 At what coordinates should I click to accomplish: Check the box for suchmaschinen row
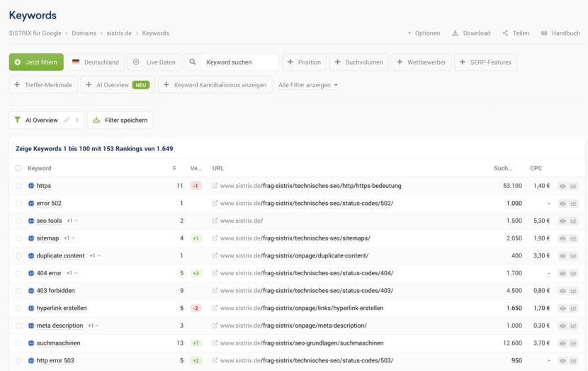(18, 343)
